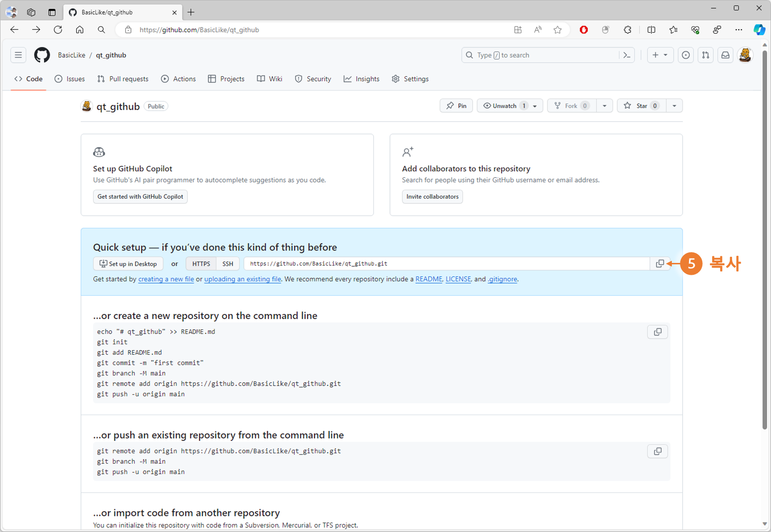771x532 pixels.
Task: Open the browser Extensions puzzle icon
Action: pos(628,30)
